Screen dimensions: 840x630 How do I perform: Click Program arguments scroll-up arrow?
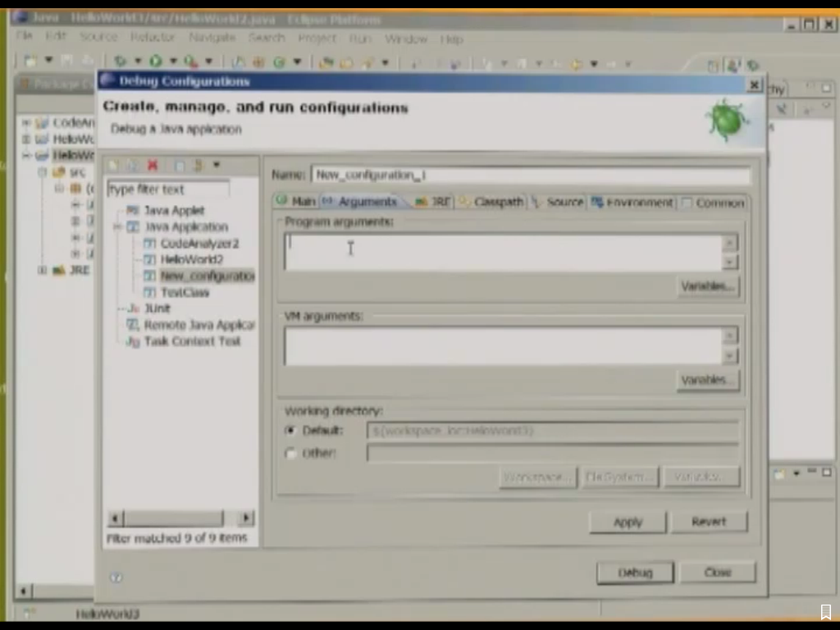point(729,243)
